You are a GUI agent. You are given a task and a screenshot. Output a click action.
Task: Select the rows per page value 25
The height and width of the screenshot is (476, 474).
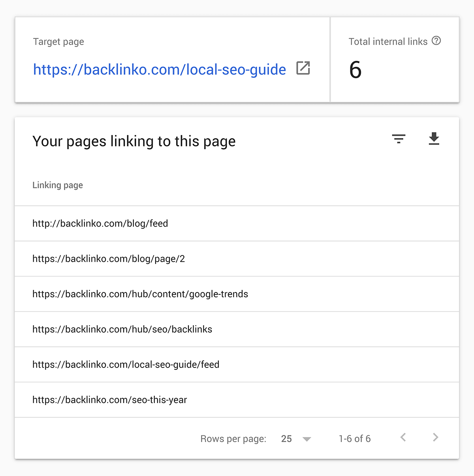[286, 439]
